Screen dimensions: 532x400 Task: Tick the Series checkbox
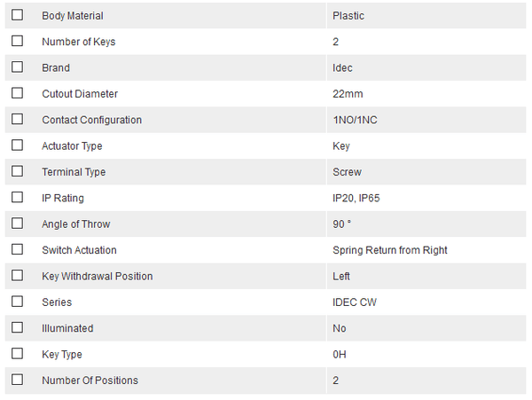(17, 302)
